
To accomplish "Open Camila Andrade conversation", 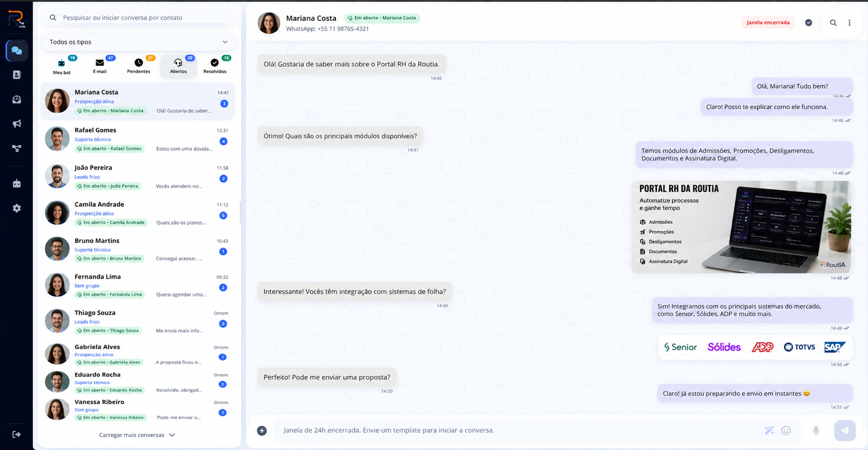I will pyautogui.click(x=138, y=213).
